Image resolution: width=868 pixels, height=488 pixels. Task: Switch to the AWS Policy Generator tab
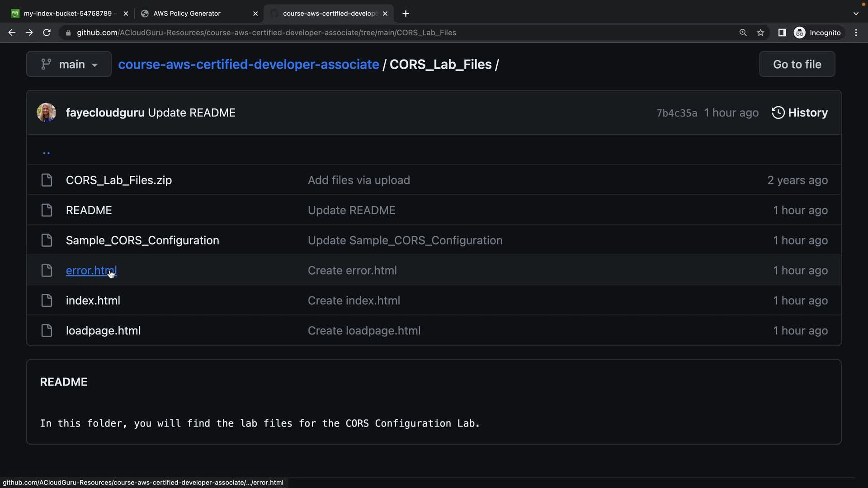pos(187,14)
